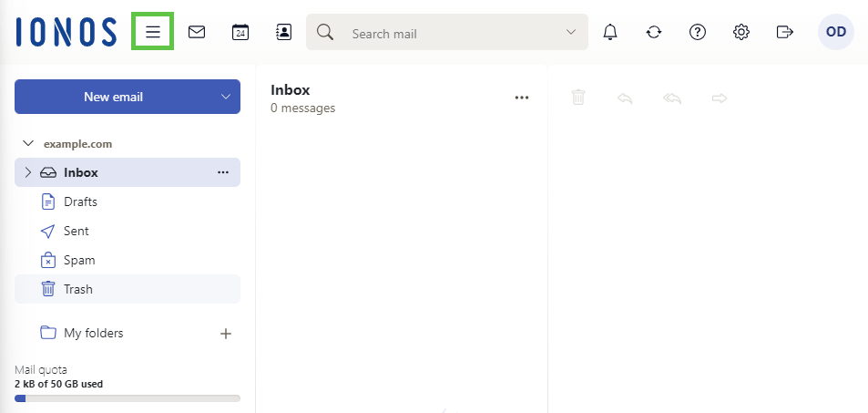
Task: Select the Sent folder
Action: [x=77, y=231]
